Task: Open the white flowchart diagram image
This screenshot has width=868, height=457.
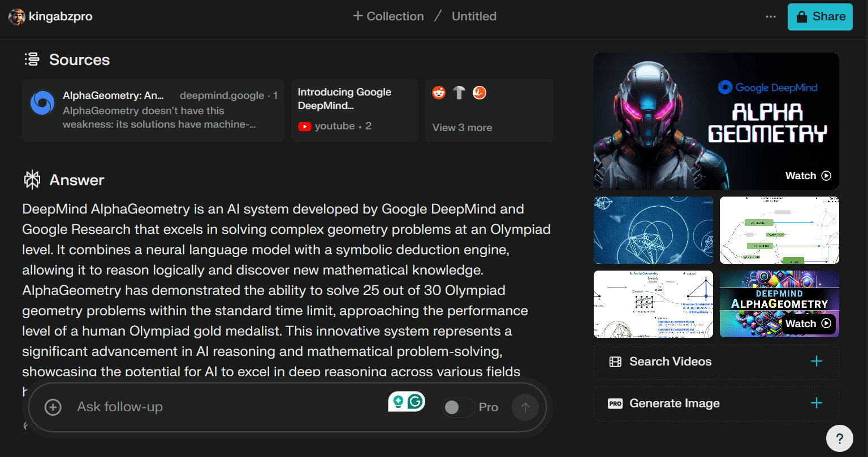Action: point(779,230)
